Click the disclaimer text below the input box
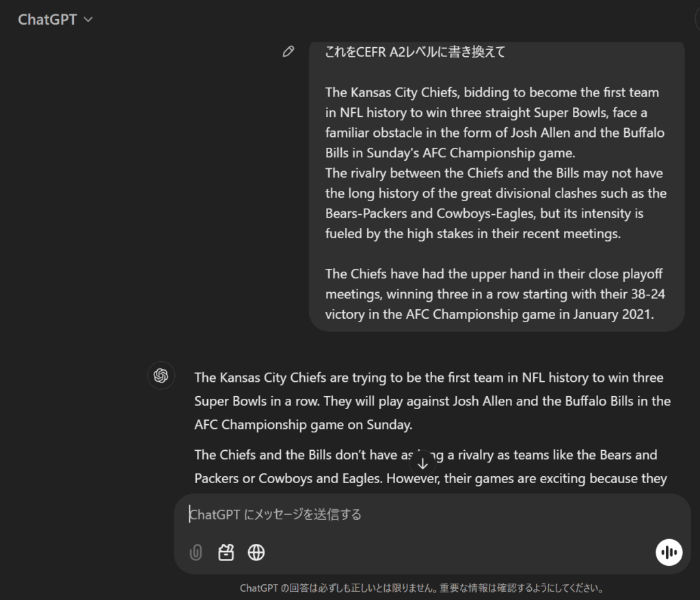The height and width of the screenshot is (600, 700). [422, 588]
